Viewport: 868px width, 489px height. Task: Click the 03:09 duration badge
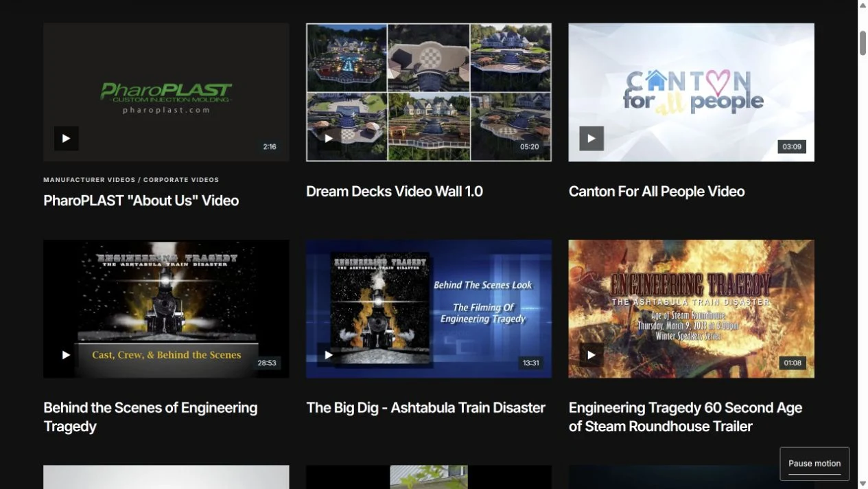[792, 146]
